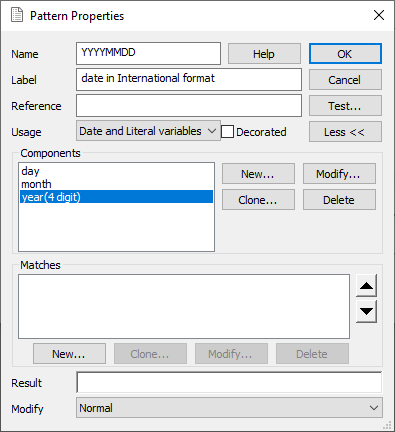The height and width of the screenshot is (432, 395).
Task: Close the Pattern Properties dialog
Action: (x=379, y=15)
